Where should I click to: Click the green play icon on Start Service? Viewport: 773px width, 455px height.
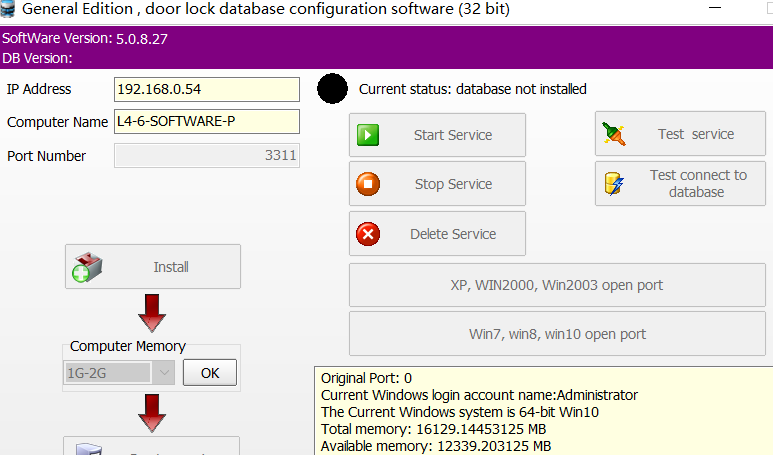click(x=368, y=135)
